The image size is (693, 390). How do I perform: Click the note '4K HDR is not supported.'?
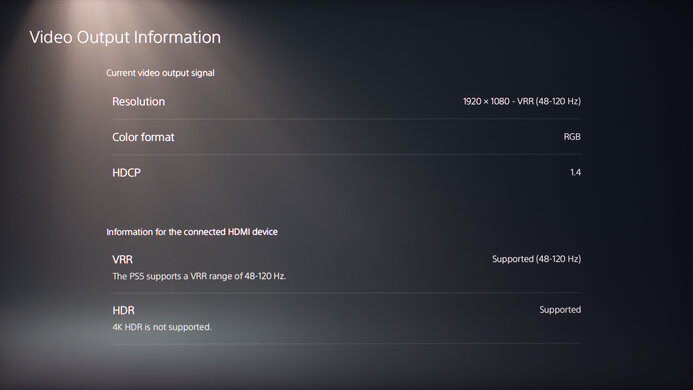point(162,327)
